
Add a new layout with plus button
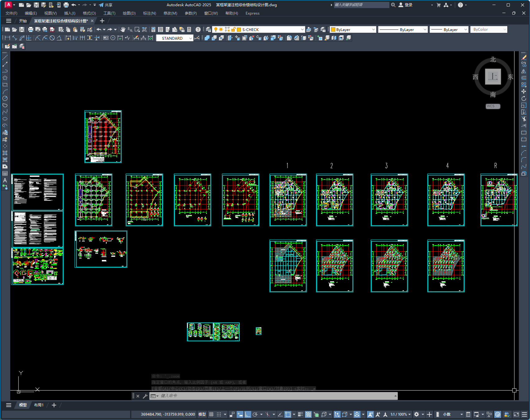point(54,405)
